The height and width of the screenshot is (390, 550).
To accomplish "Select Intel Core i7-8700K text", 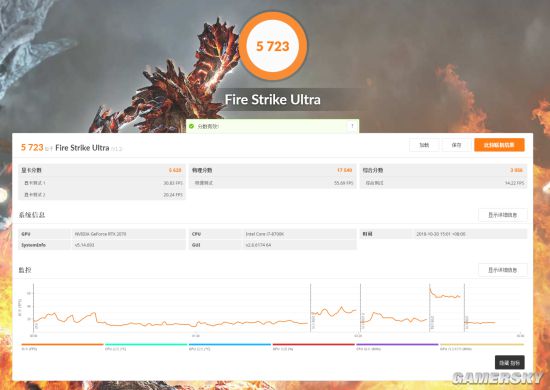I will tap(265, 234).
